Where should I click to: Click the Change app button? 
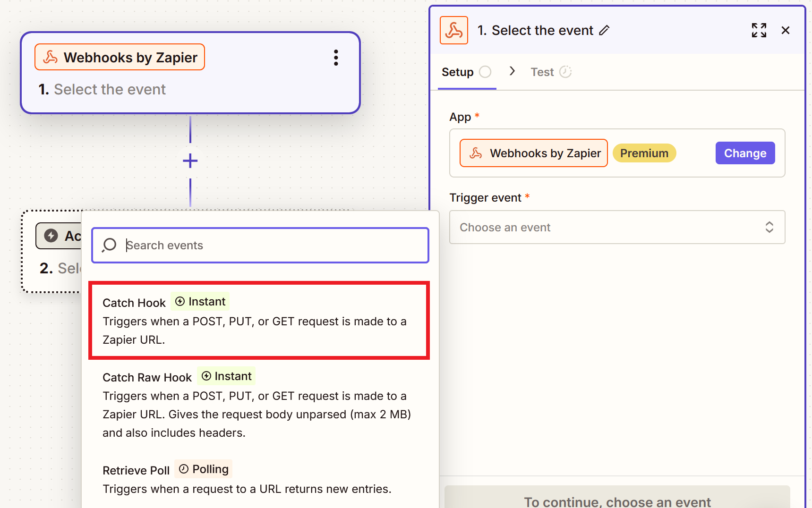[x=745, y=153]
